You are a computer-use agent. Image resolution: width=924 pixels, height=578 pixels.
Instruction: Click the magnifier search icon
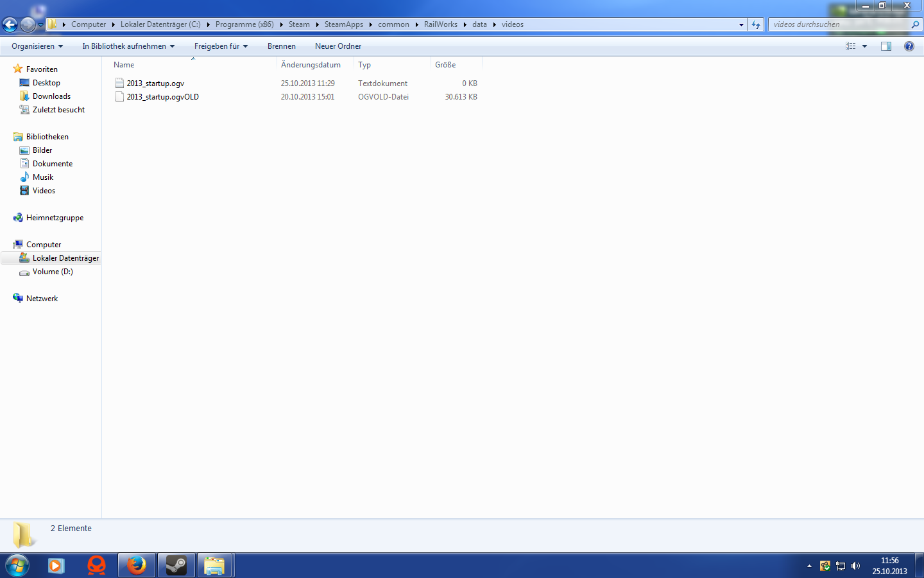click(x=915, y=24)
